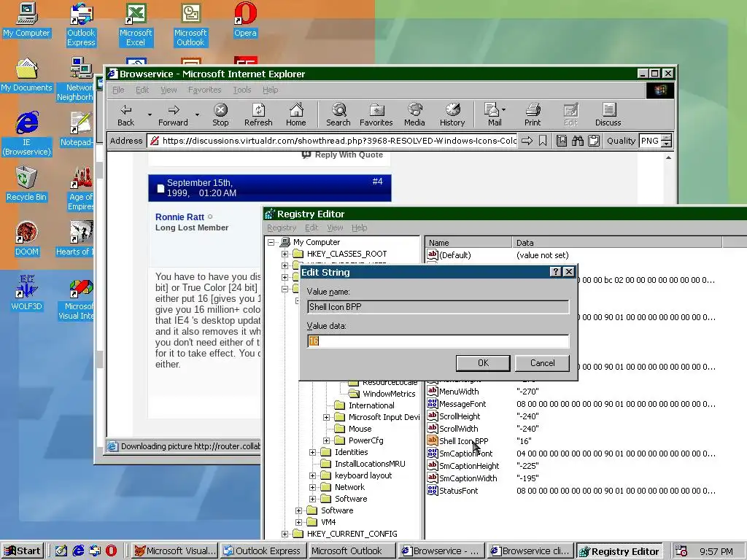Screen dimensions: 747x560
Task: Select the DOOM desktop icon
Action: pos(26,239)
